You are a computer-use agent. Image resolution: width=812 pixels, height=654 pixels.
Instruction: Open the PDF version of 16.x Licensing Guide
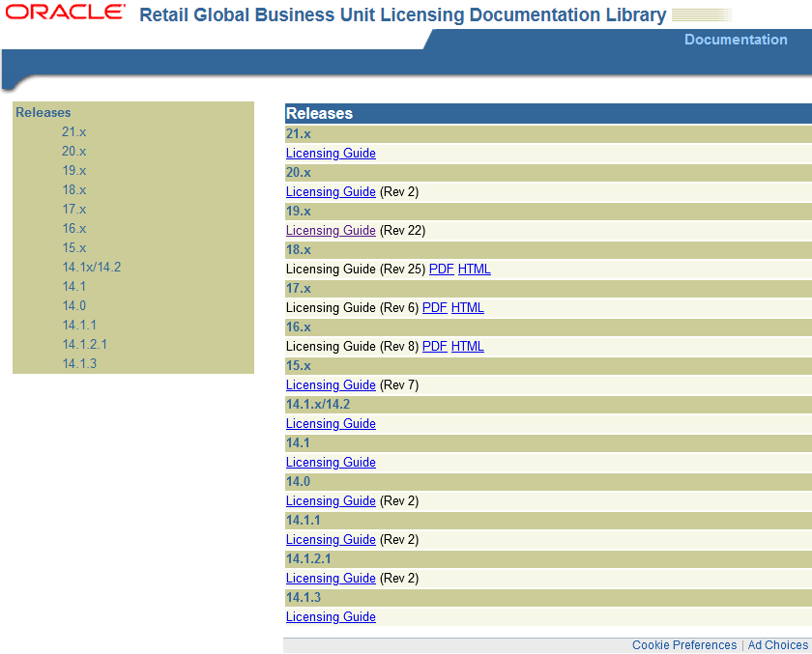pos(434,346)
